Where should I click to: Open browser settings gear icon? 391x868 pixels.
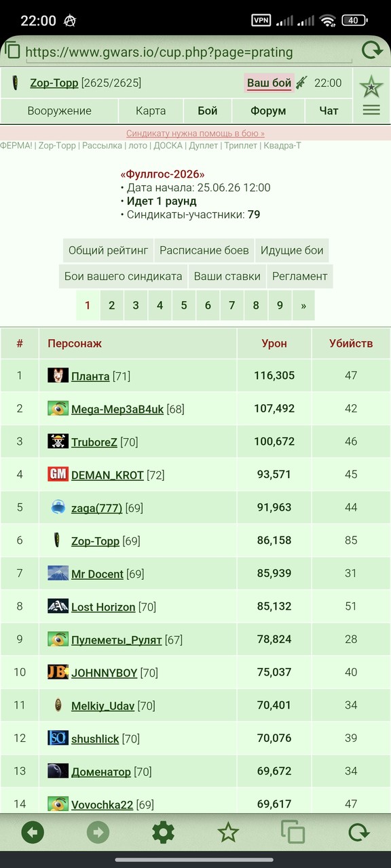click(x=163, y=832)
